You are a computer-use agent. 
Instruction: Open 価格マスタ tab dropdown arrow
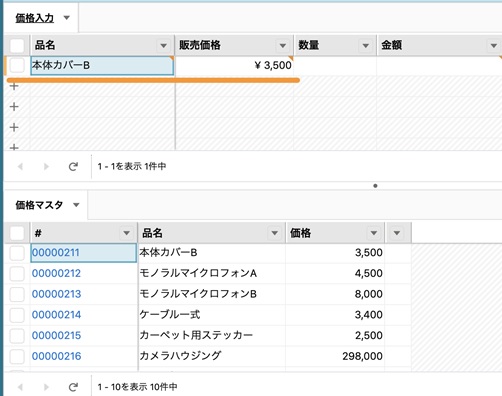[76, 205]
